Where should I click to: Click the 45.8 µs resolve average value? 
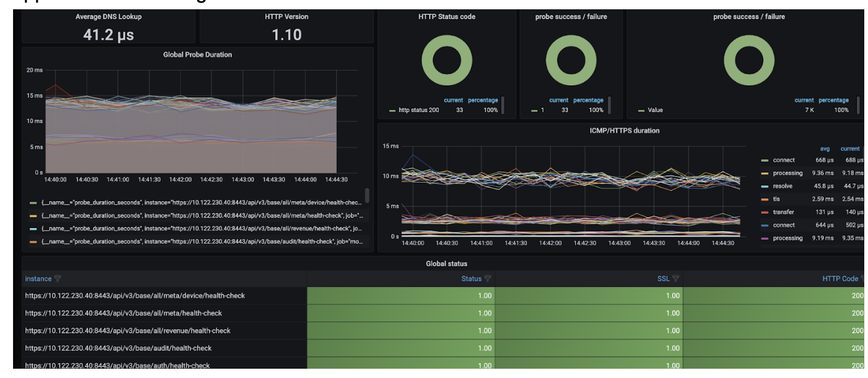pyautogui.click(x=823, y=186)
